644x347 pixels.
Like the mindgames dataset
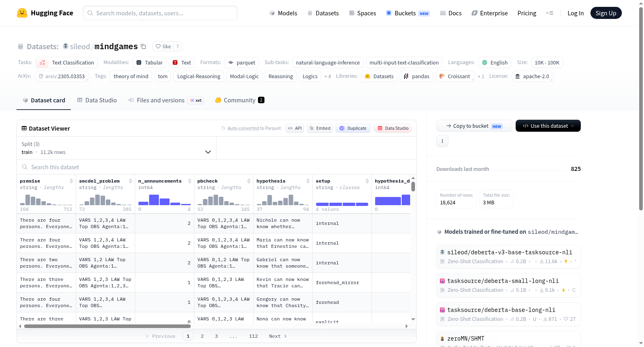click(163, 46)
